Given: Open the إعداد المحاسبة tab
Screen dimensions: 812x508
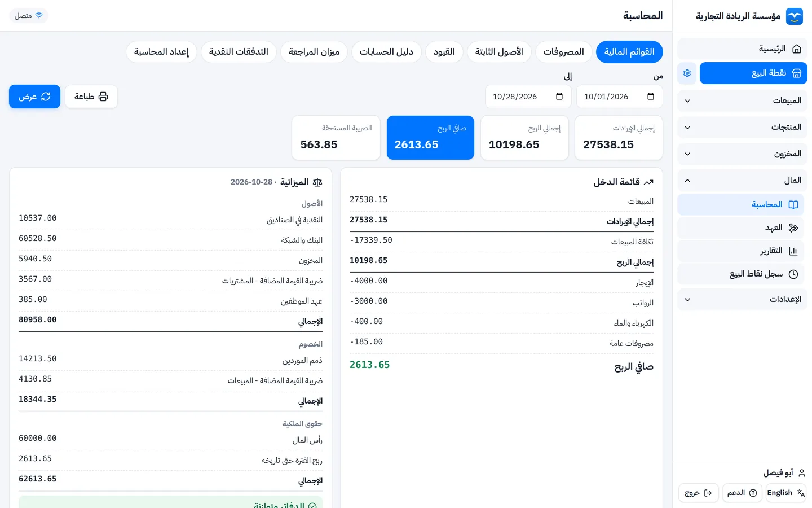Looking at the screenshot, I should tap(161, 52).
